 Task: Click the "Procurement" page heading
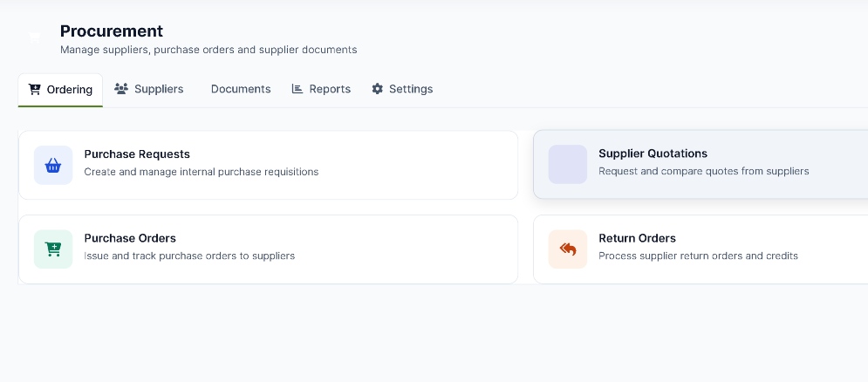(x=112, y=31)
